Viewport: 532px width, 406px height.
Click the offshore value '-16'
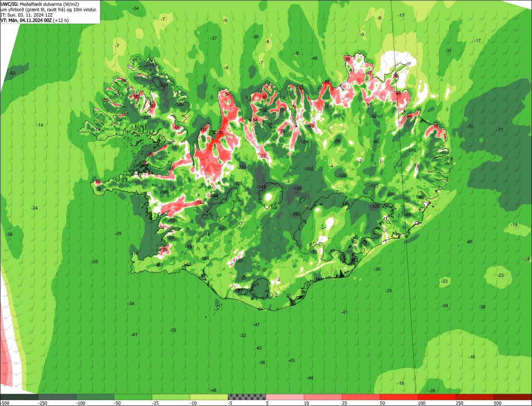[x=472, y=357]
